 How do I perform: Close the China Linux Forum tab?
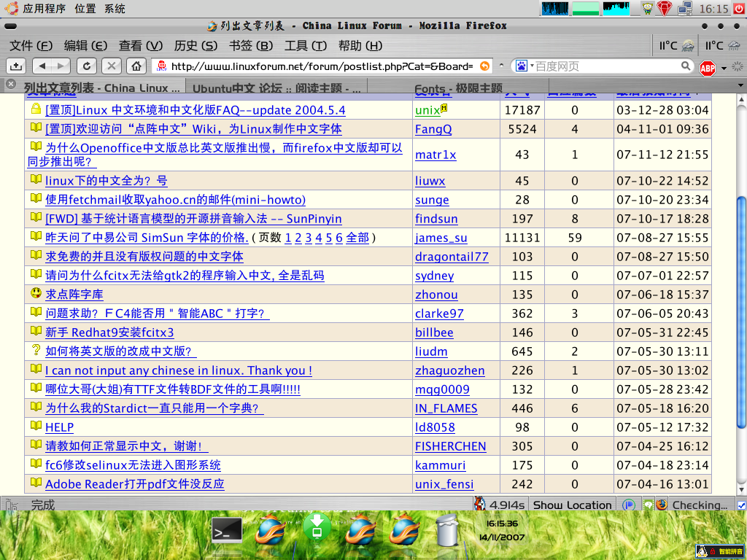(x=10, y=85)
